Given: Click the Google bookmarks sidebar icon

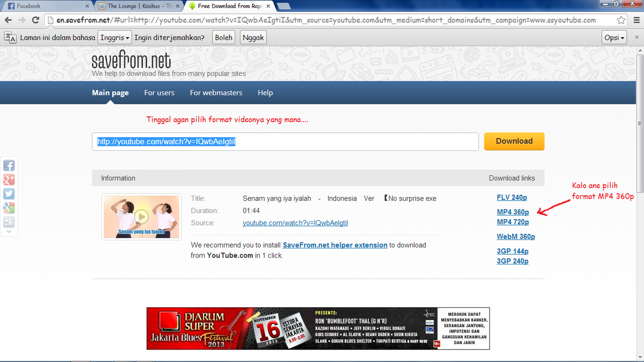Looking at the screenshot, I should [9, 208].
